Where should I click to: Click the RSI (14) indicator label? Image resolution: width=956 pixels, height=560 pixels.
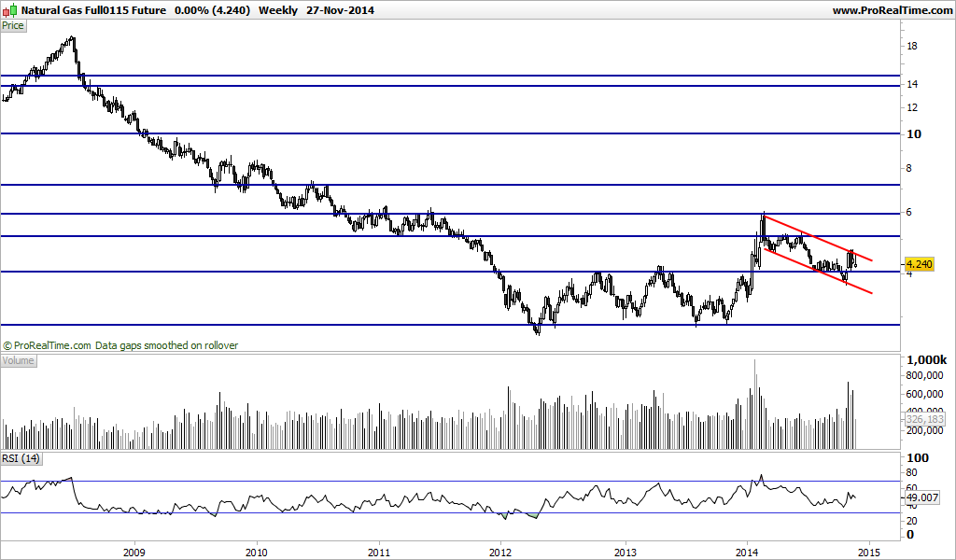pos(21,458)
